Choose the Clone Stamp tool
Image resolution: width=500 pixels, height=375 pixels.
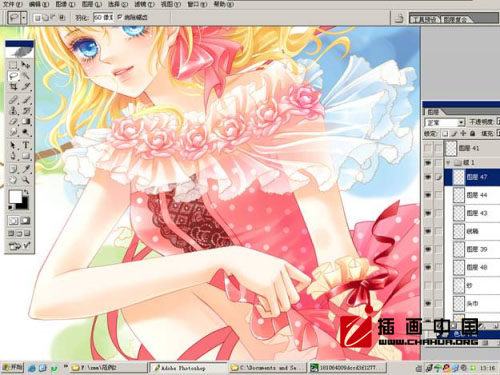pos(13,110)
